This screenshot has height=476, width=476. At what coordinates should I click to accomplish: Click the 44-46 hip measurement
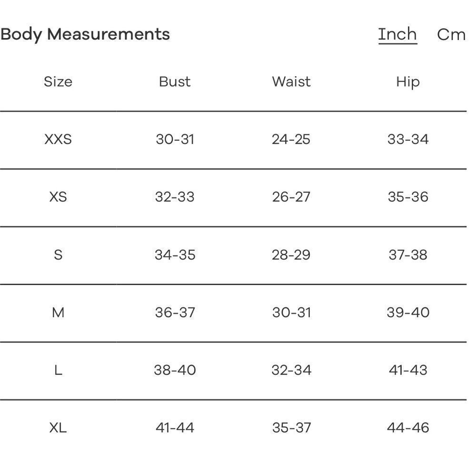[x=408, y=428]
